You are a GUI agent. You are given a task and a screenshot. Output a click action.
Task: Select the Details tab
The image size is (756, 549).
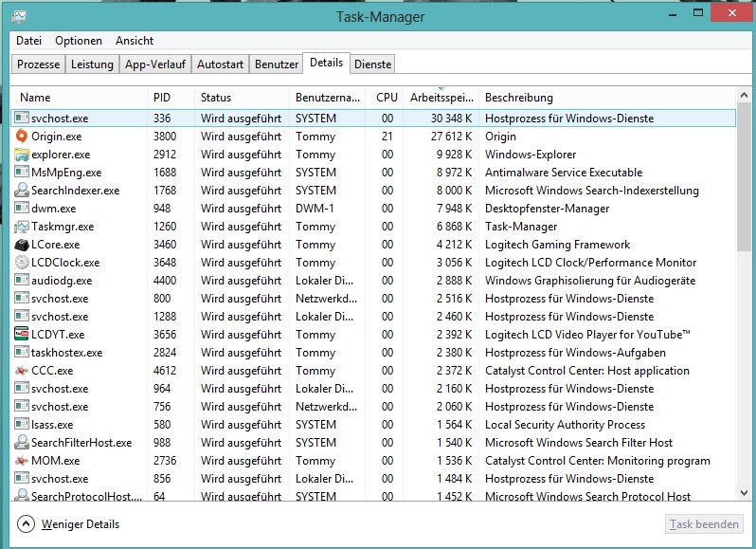coord(327,63)
